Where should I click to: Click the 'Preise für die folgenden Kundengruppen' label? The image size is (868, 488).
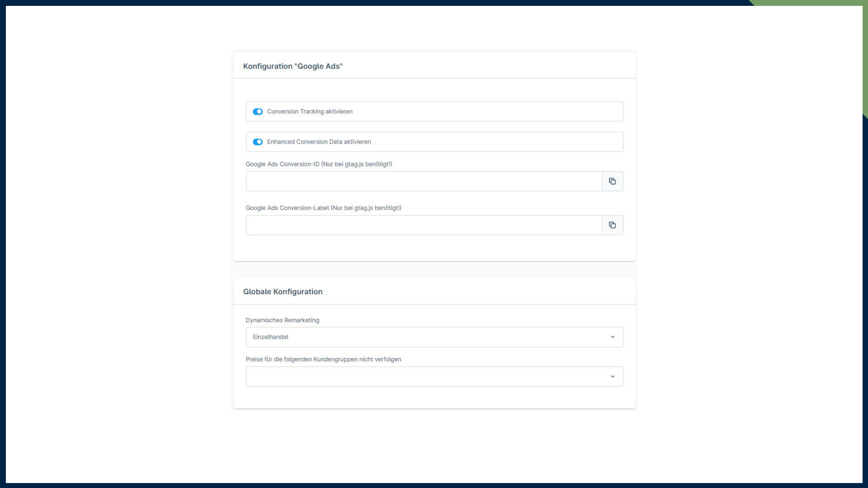(x=323, y=359)
